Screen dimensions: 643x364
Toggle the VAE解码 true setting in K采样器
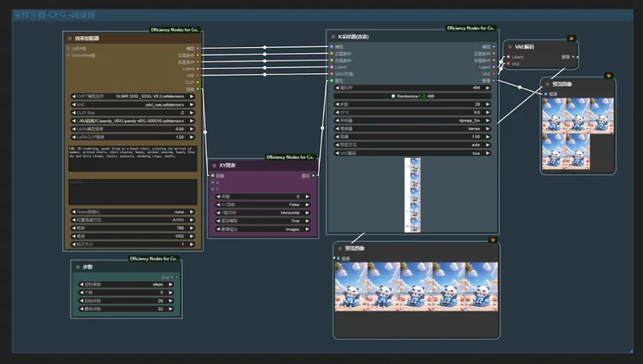pyautogui.click(x=412, y=153)
